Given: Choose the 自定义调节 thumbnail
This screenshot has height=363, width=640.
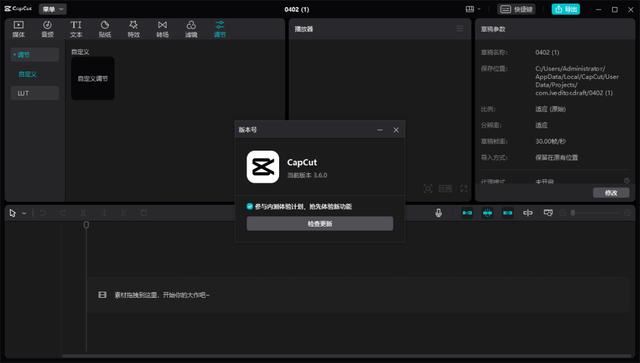Looking at the screenshot, I should click(x=93, y=78).
